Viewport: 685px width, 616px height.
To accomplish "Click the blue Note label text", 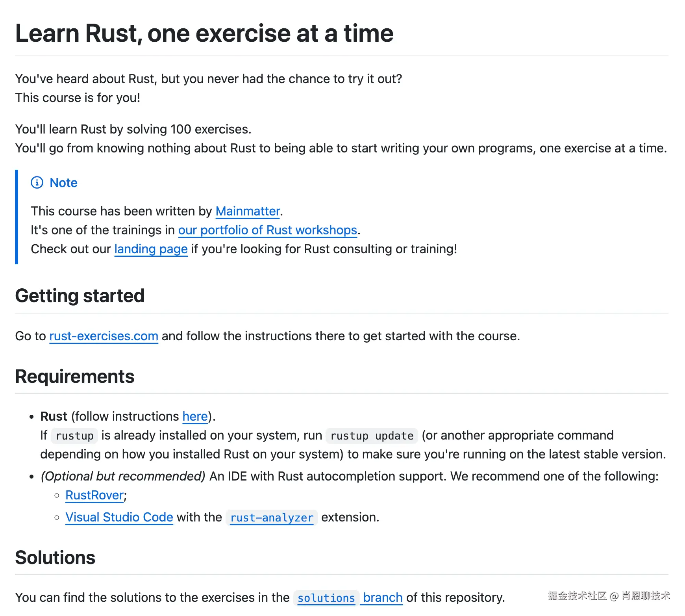I will 63,183.
